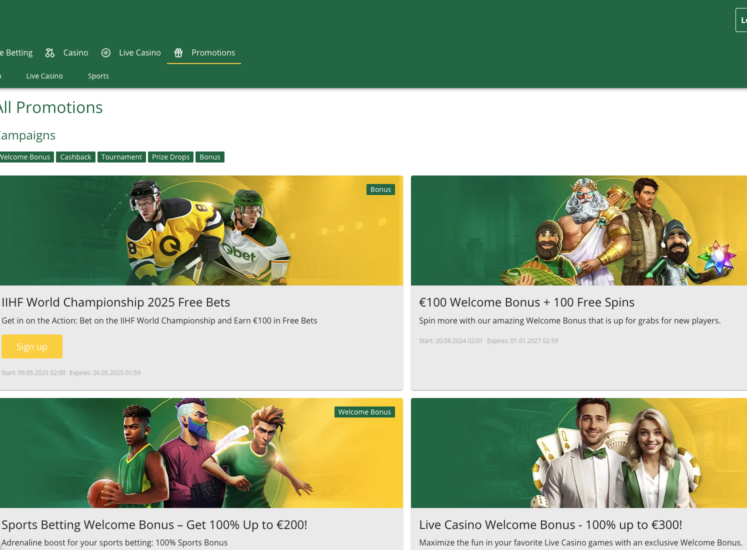The width and height of the screenshot is (747, 550).
Task: Open the IIHF hockey players banner
Action: pos(201,231)
